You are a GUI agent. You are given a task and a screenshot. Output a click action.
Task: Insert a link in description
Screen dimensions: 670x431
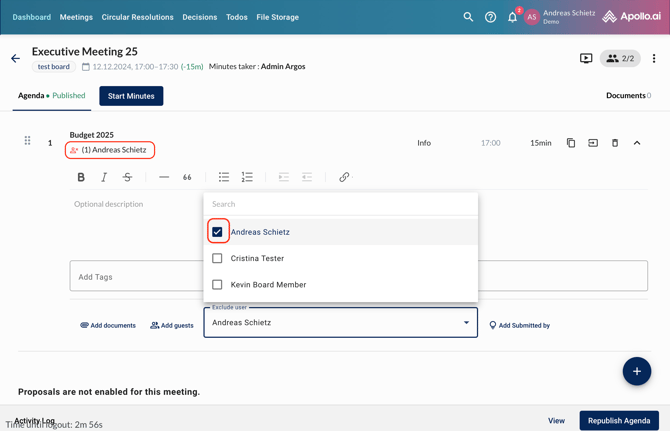click(x=344, y=177)
